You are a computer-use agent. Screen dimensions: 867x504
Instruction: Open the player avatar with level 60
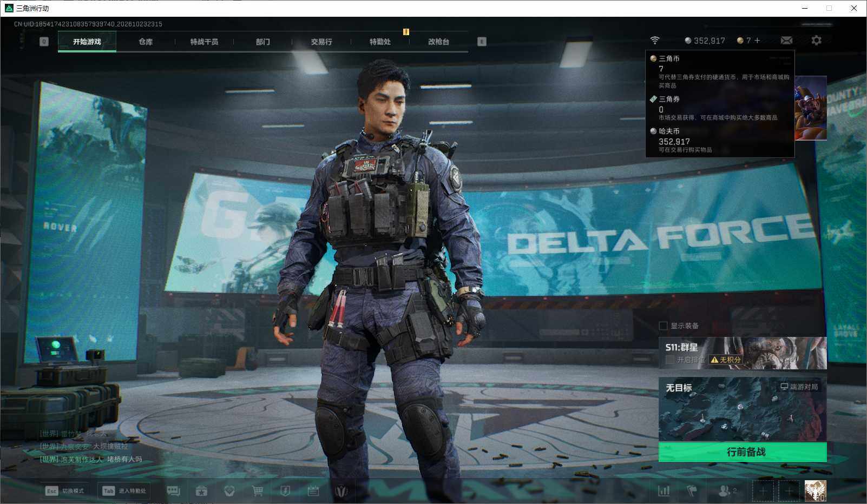(815, 491)
